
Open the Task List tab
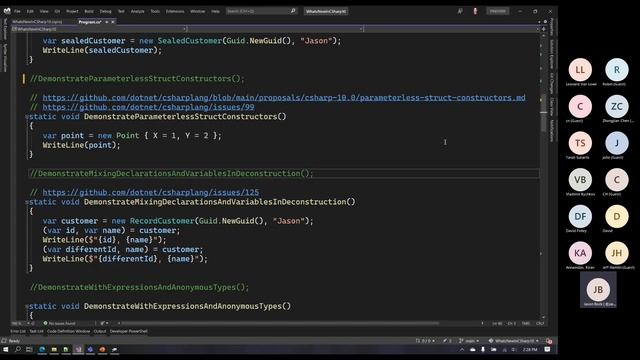[x=36, y=331]
